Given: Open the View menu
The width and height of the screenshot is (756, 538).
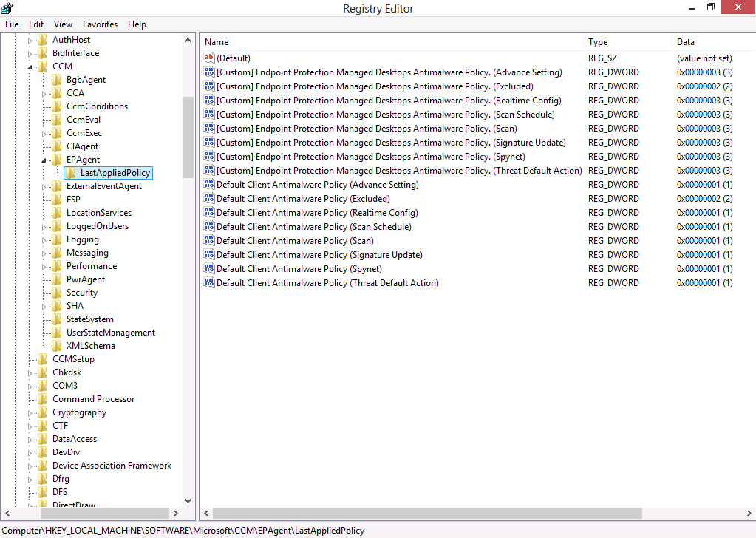Looking at the screenshot, I should point(63,24).
